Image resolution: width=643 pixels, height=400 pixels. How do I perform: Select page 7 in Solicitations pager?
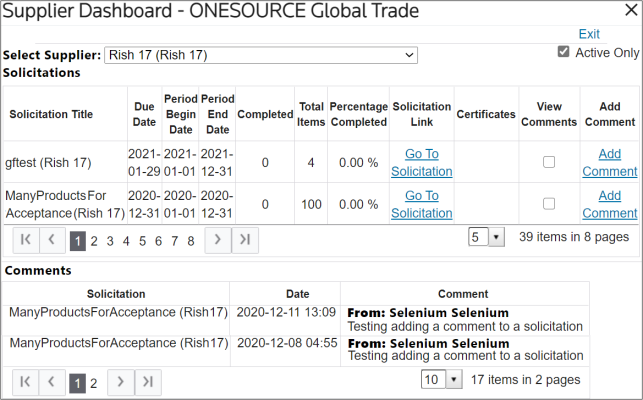(x=175, y=241)
